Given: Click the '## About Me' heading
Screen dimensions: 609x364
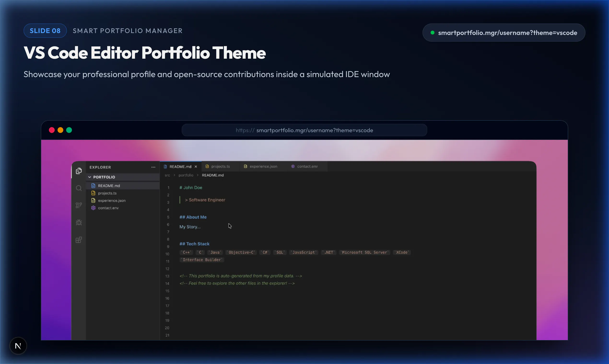Looking at the screenshot, I should 193,217.
